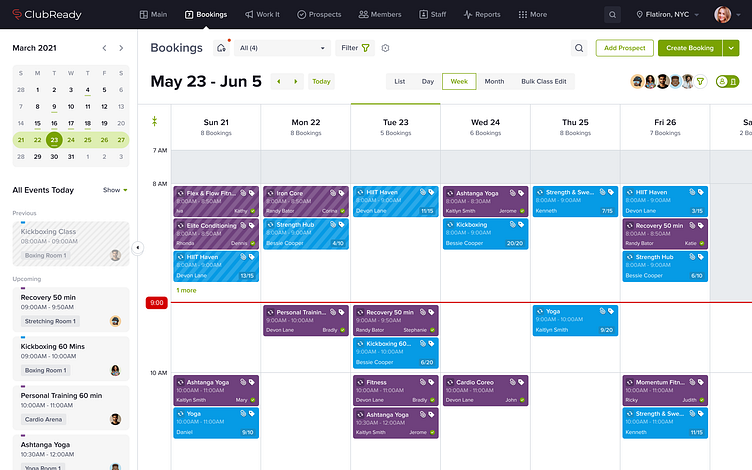
Task: Open the Filter funnel control
Action: [x=355, y=48]
